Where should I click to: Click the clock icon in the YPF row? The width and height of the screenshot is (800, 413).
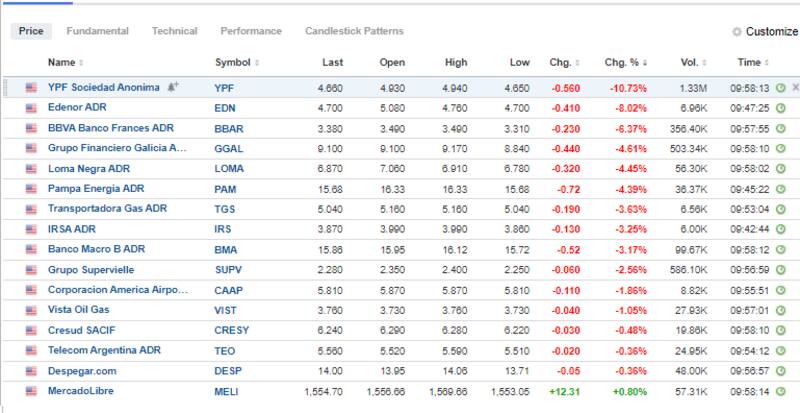coord(781,87)
